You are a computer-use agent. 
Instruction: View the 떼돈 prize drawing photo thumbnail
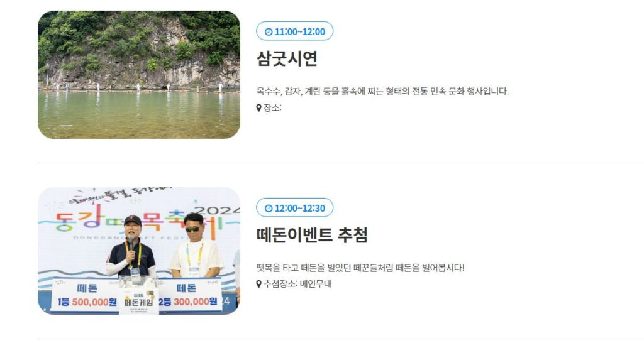139,251
